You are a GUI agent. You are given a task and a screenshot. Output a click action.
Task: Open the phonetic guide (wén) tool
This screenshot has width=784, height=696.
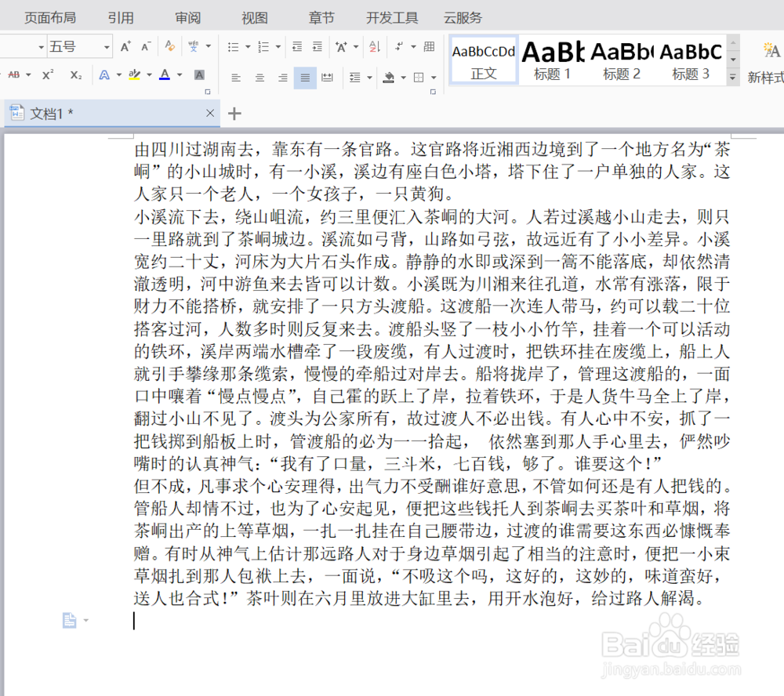(x=193, y=46)
